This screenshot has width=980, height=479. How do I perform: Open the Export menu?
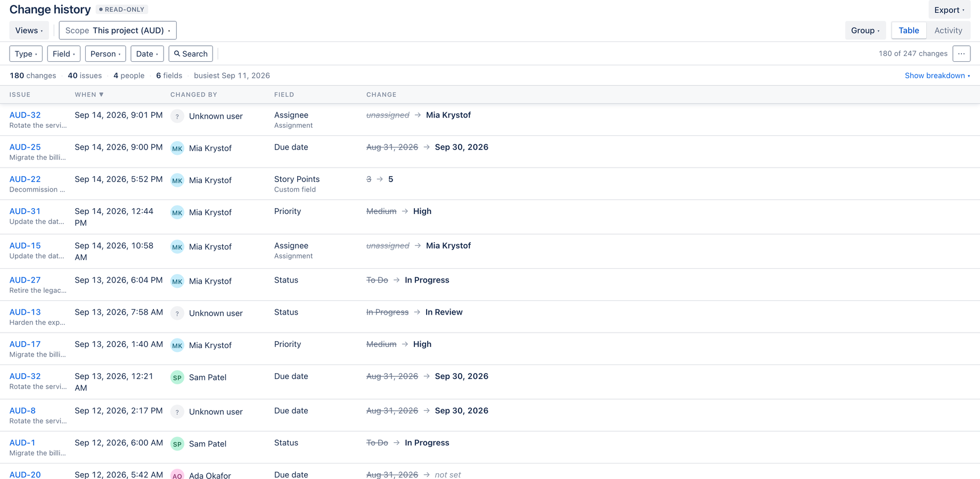(x=949, y=10)
